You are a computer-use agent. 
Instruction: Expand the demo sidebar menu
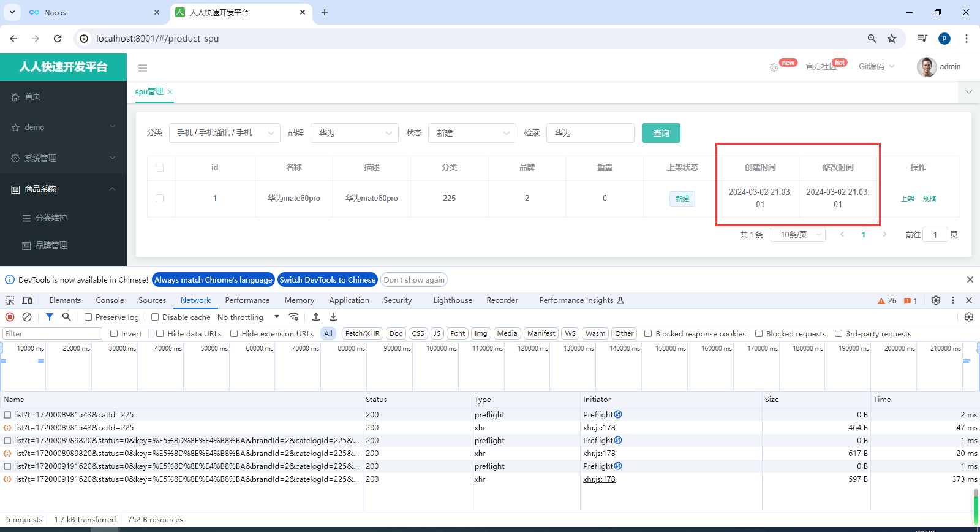tap(63, 127)
